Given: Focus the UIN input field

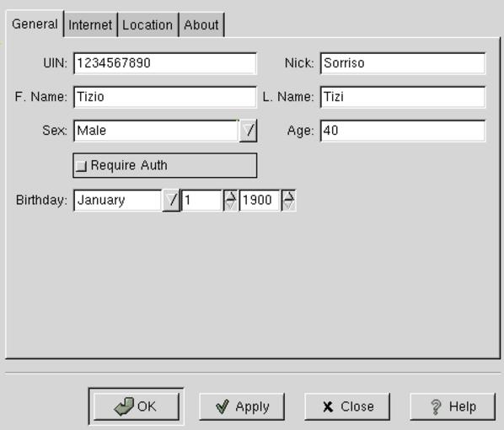Looking at the screenshot, I should 165,63.
